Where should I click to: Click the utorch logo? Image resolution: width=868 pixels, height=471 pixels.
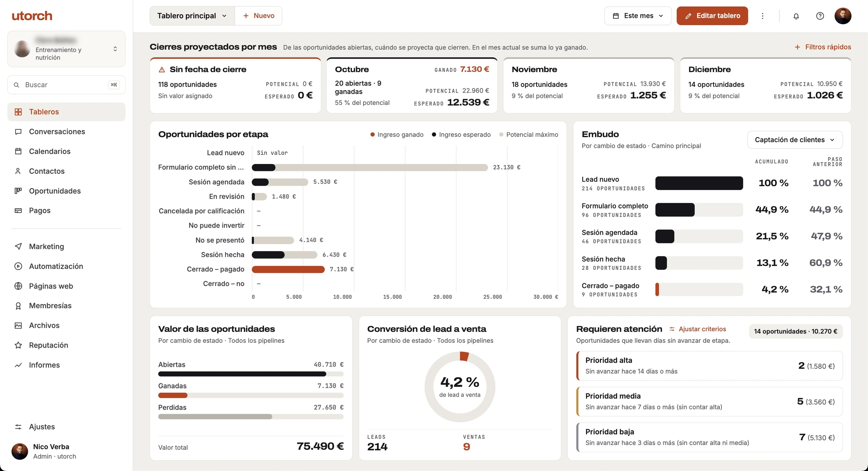[x=32, y=16]
